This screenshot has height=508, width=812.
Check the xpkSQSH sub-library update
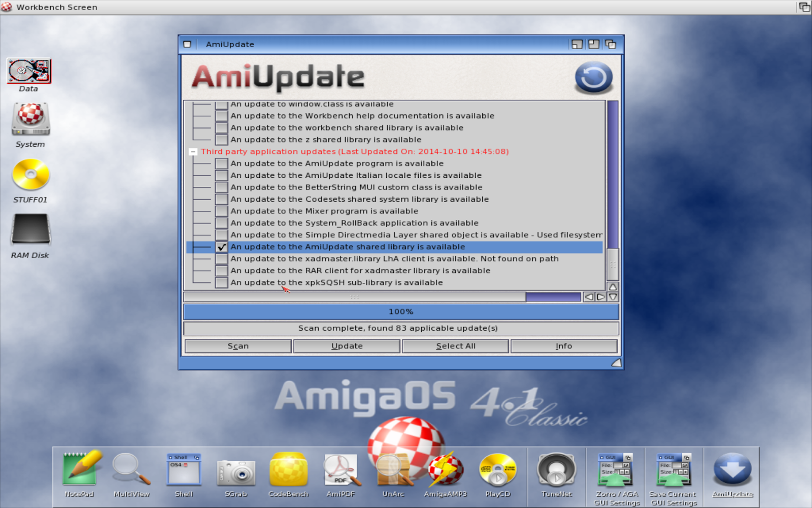pyautogui.click(x=221, y=282)
